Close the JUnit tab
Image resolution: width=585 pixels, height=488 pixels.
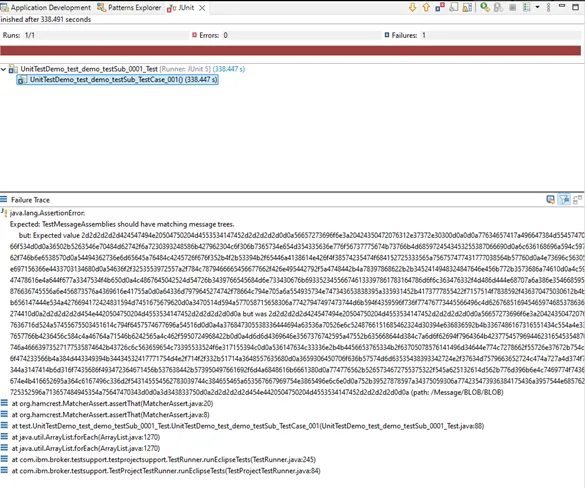[x=202, y=8]
